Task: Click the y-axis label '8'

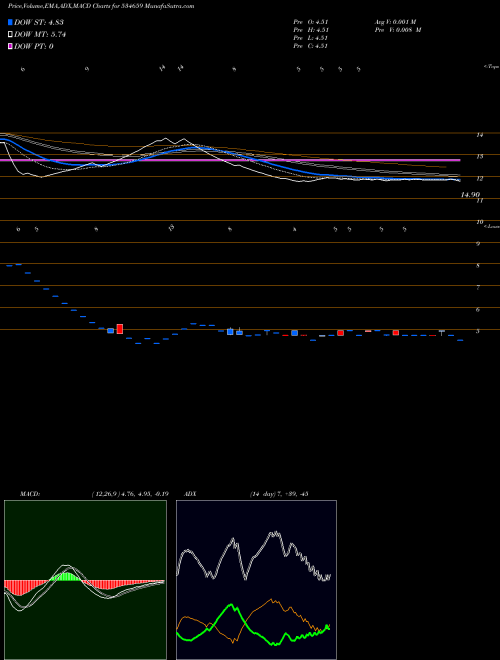Action: tap(478, 266)
